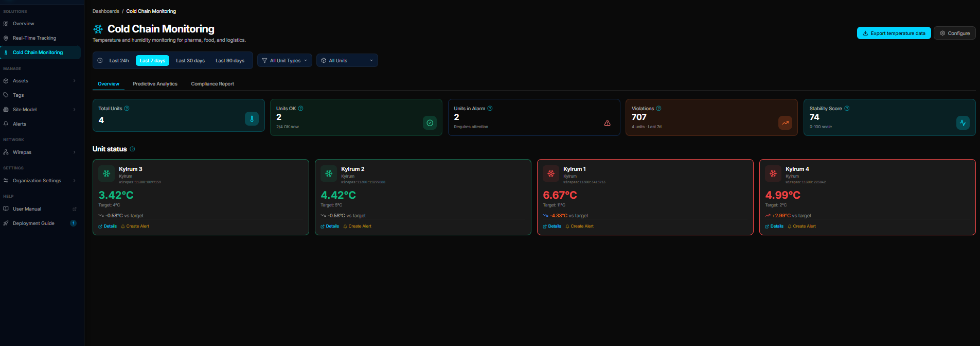Open the Configure settings
The image size is (980, 346).
click(954, 33)
